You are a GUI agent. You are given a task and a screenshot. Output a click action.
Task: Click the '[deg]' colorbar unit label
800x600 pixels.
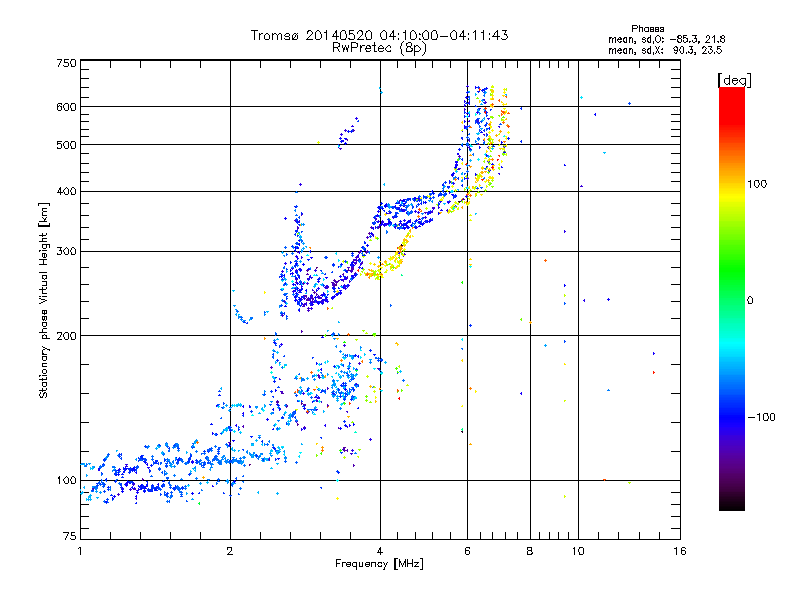point(734,80)
